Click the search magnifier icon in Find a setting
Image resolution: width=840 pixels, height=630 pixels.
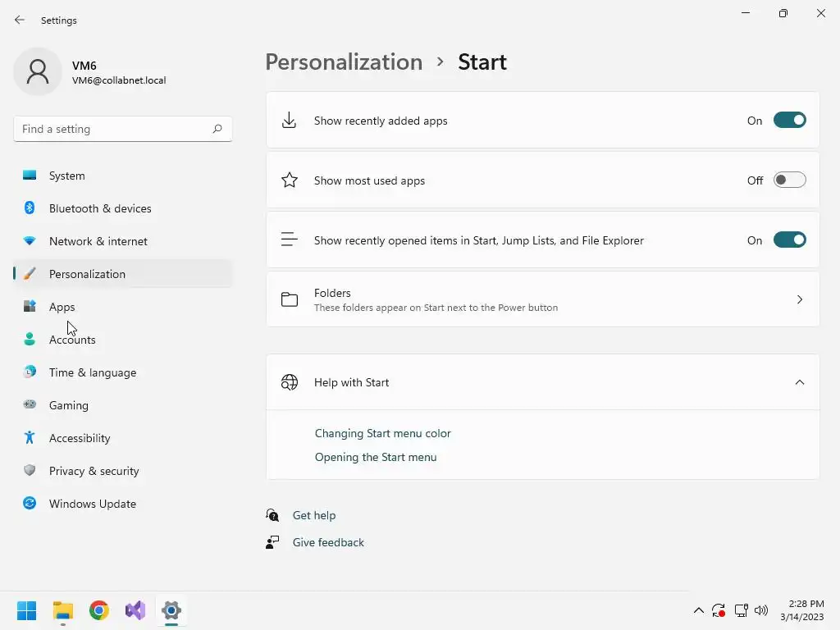217,129
